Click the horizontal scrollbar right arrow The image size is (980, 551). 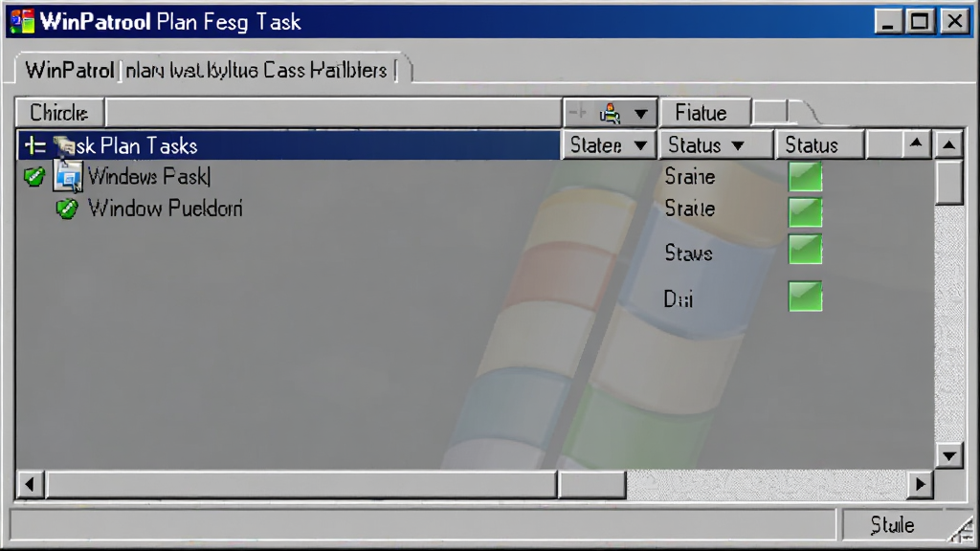tap(920, 484)
